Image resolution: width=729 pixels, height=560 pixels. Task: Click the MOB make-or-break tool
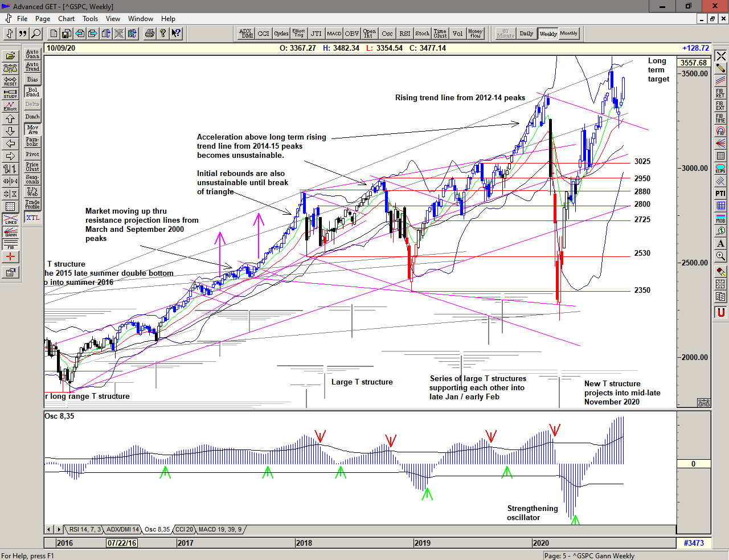[x=720, y=219]
